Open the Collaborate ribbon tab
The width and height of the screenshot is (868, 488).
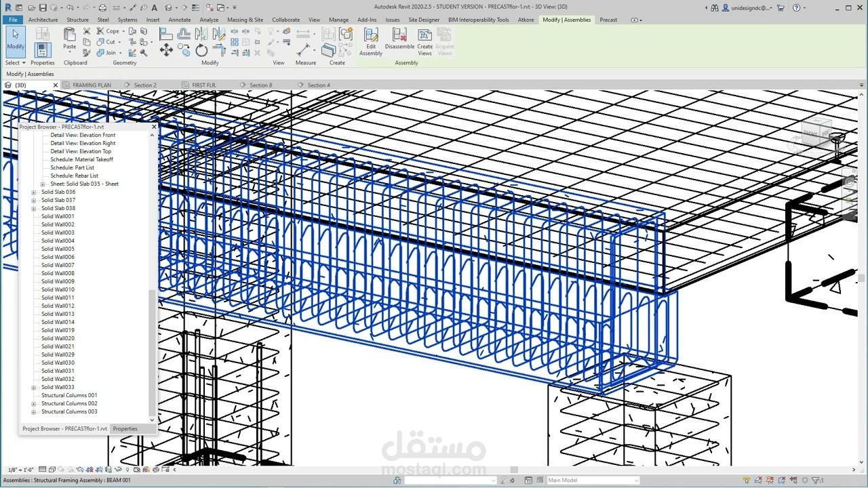click(286, 20)
